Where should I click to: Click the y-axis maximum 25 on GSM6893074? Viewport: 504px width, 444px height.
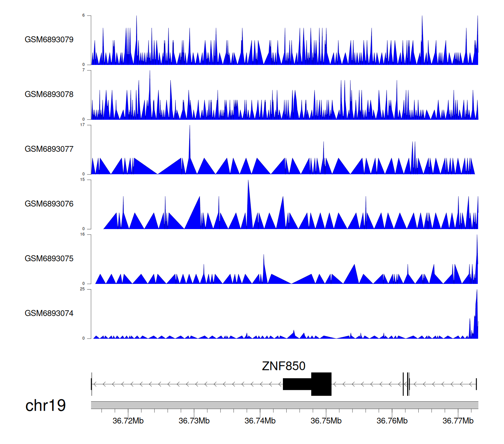[x=82, y=289]
